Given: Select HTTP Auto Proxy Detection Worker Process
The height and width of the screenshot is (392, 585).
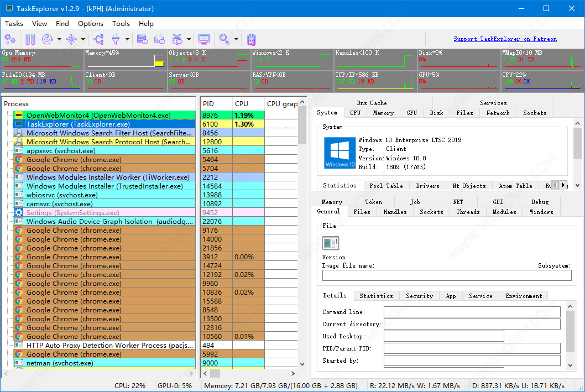Looking at the screenshot, I should point(105,346).
